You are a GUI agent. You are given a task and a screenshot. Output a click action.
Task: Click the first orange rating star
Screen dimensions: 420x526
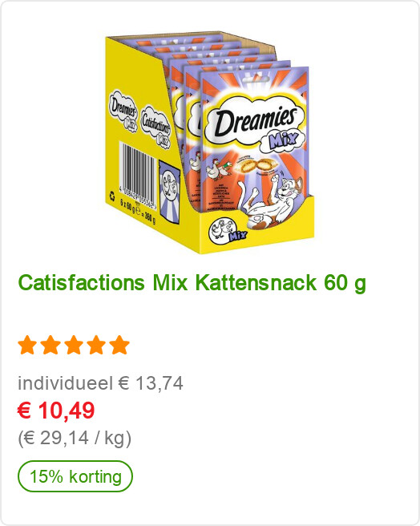[x=27, y=345]
